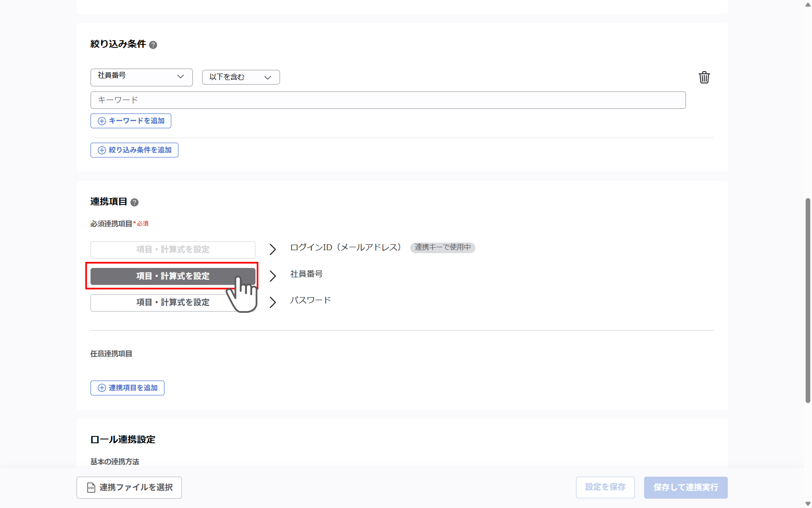Click the 連携キーで使用中 badge

[442, 248]
